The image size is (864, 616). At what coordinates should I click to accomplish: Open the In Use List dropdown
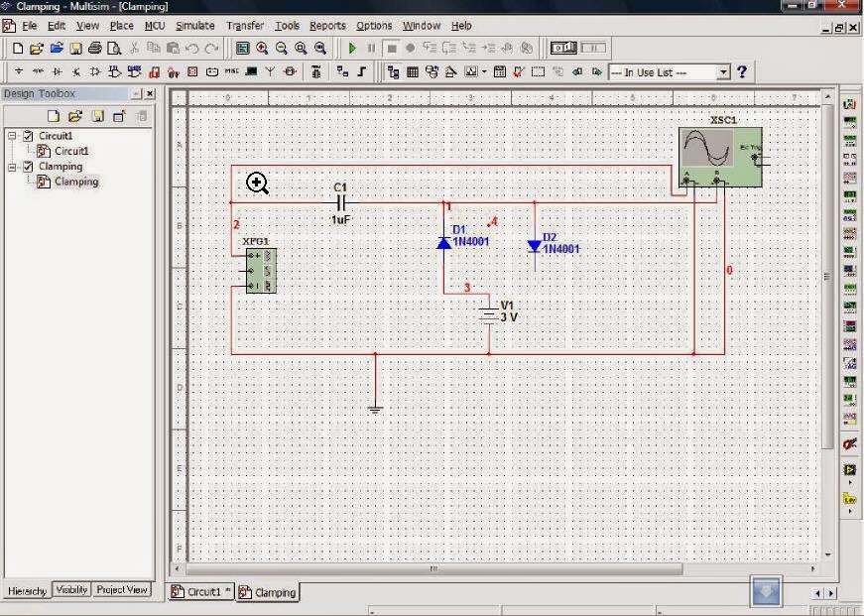tap(723, 72)
